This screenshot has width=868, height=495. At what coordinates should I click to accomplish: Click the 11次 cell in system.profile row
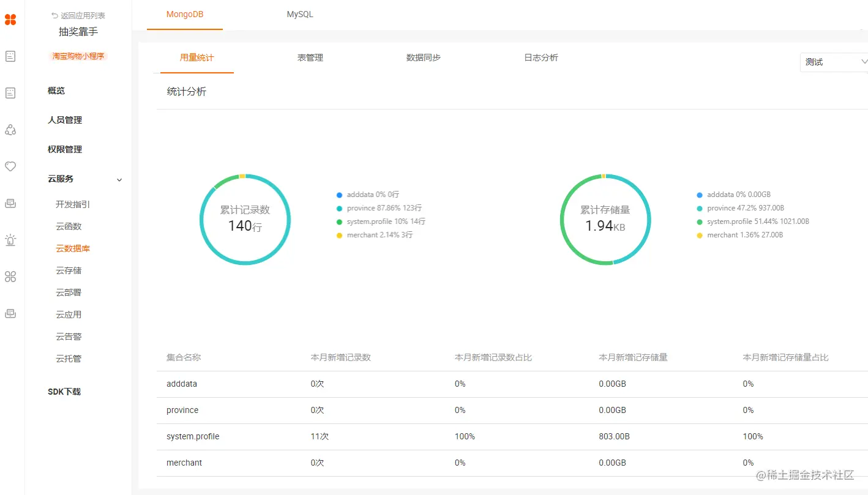point(320,436)
